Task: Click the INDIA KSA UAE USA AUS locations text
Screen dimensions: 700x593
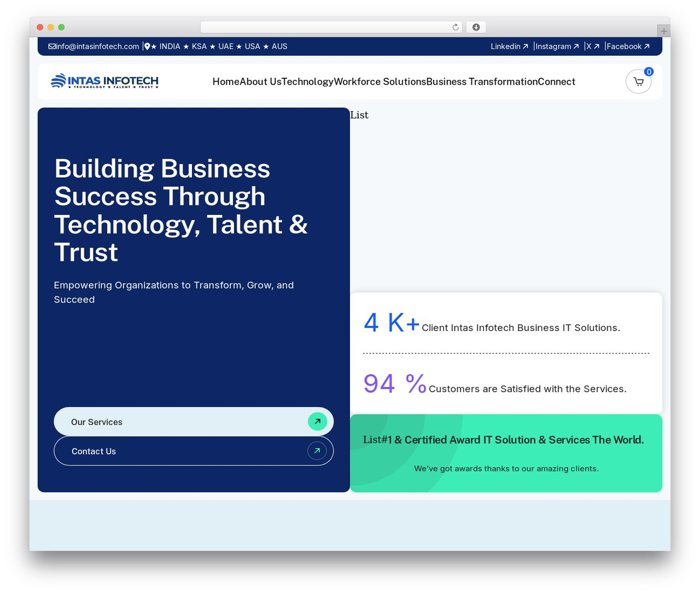Action: pyautogui.click(x=219, y=46)
